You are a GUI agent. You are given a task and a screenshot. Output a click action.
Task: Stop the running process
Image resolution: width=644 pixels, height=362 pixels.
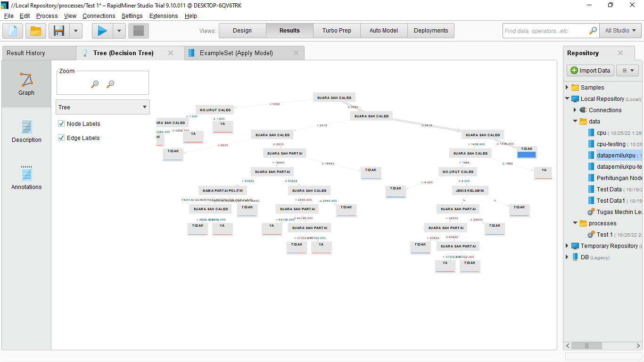pos(138,30)
